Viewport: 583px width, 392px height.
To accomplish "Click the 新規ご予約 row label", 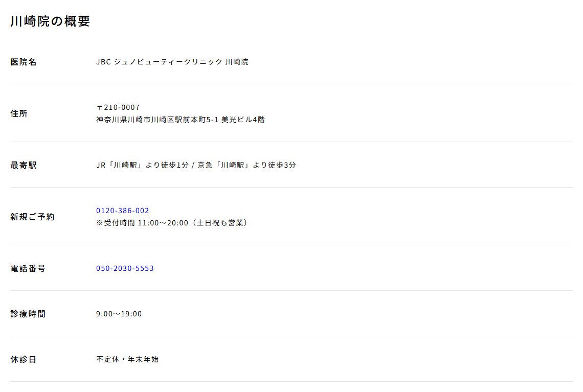I will click(32, 217).
